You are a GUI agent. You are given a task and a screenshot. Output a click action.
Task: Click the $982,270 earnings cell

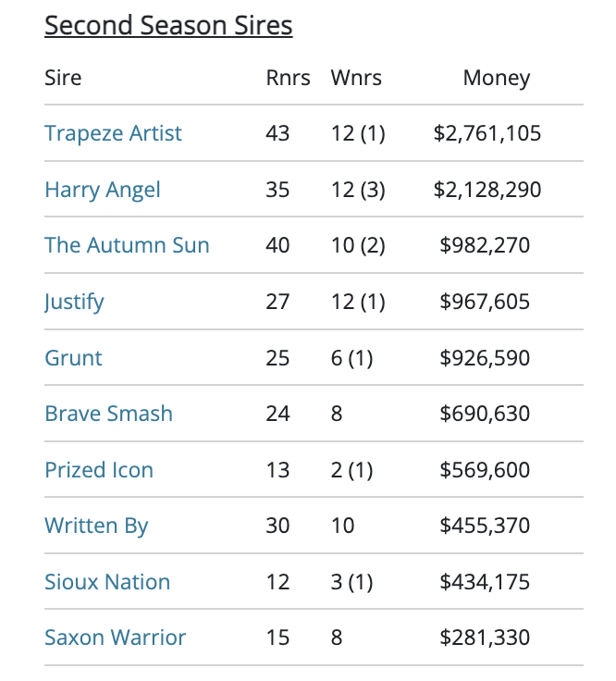(x=485, y=245)
